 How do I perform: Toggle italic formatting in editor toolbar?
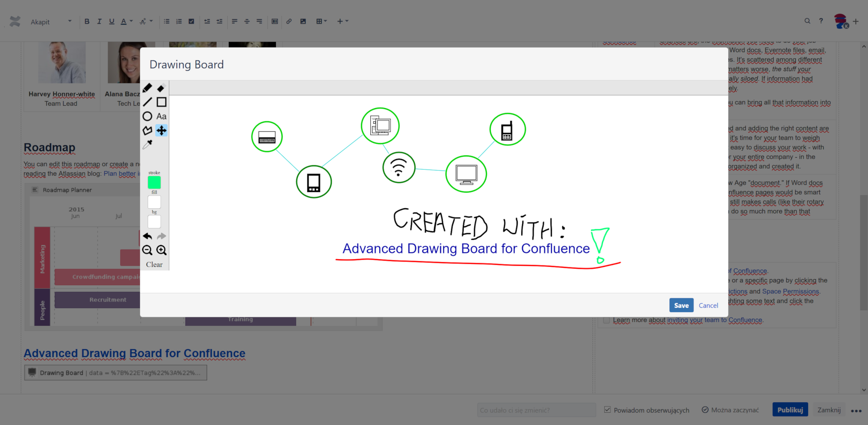(x=99, y=21)
